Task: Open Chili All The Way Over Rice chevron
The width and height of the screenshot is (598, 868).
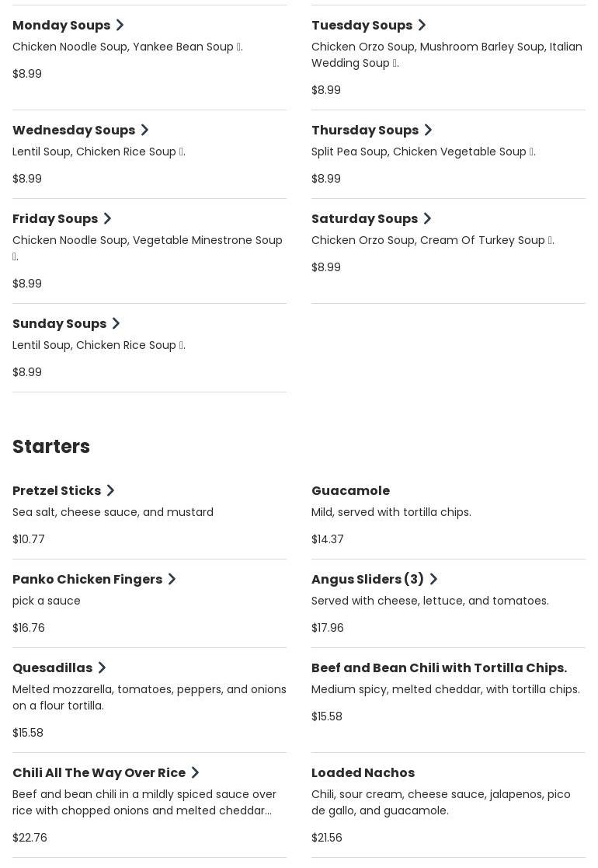Action: click(x=195, y=773)
